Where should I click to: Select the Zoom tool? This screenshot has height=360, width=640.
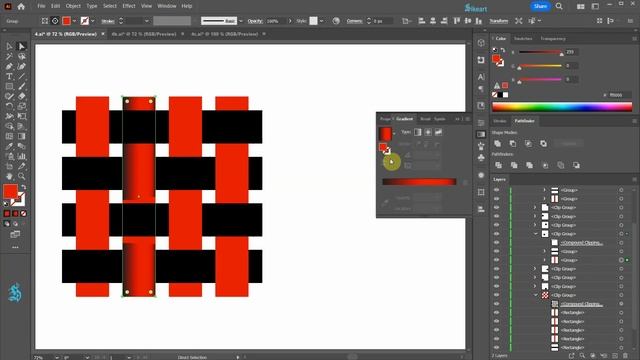click(22, 176)
